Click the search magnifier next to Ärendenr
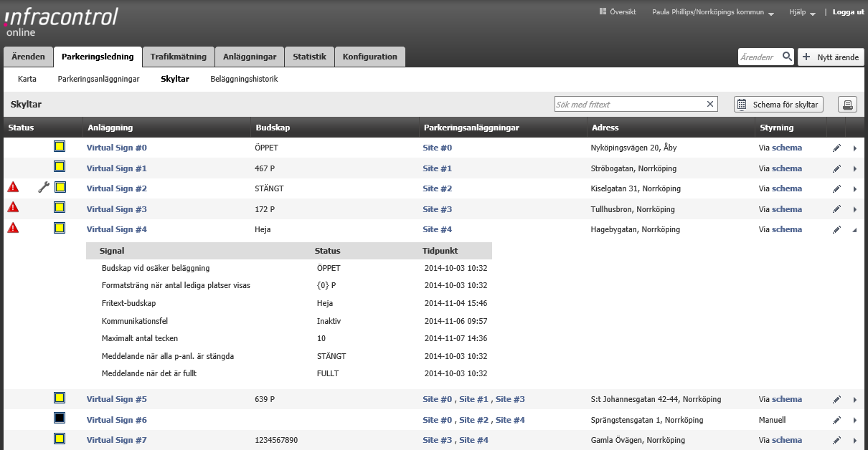 (x=787, y=57)
